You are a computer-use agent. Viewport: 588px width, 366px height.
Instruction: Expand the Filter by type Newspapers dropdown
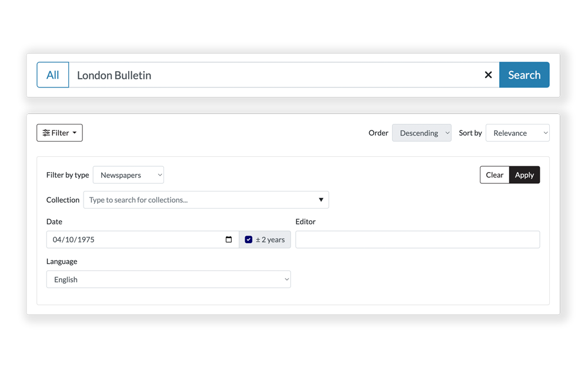[128, 175]
